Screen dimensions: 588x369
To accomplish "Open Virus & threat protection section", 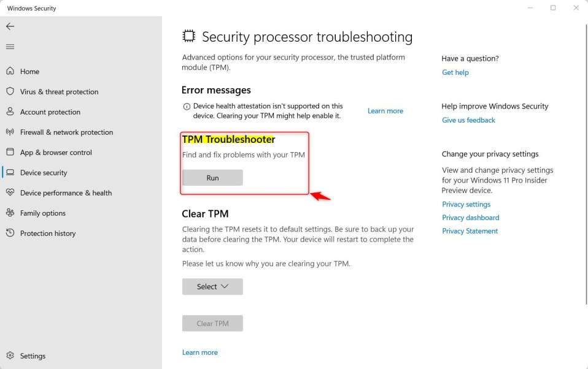I will (x=60, y=91).
